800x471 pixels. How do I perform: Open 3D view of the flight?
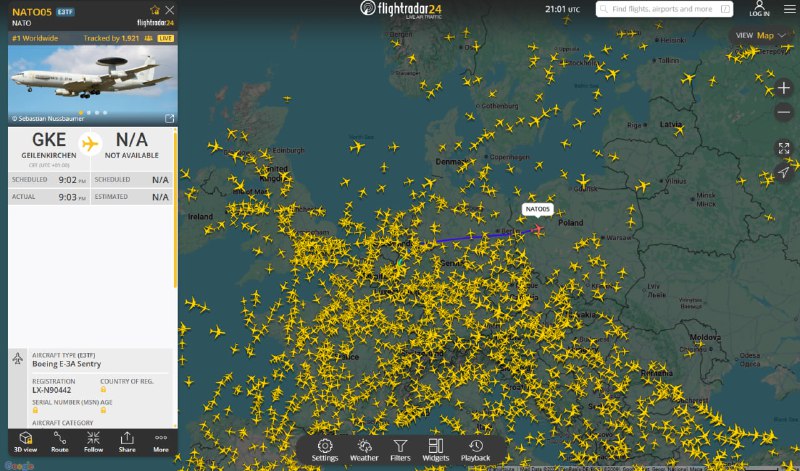coord(26,442)
